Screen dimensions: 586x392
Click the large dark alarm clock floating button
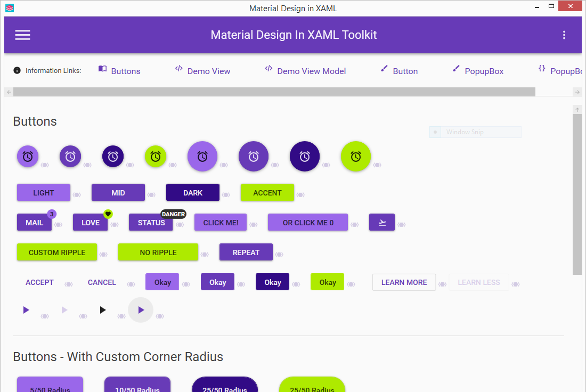[304, 156]
